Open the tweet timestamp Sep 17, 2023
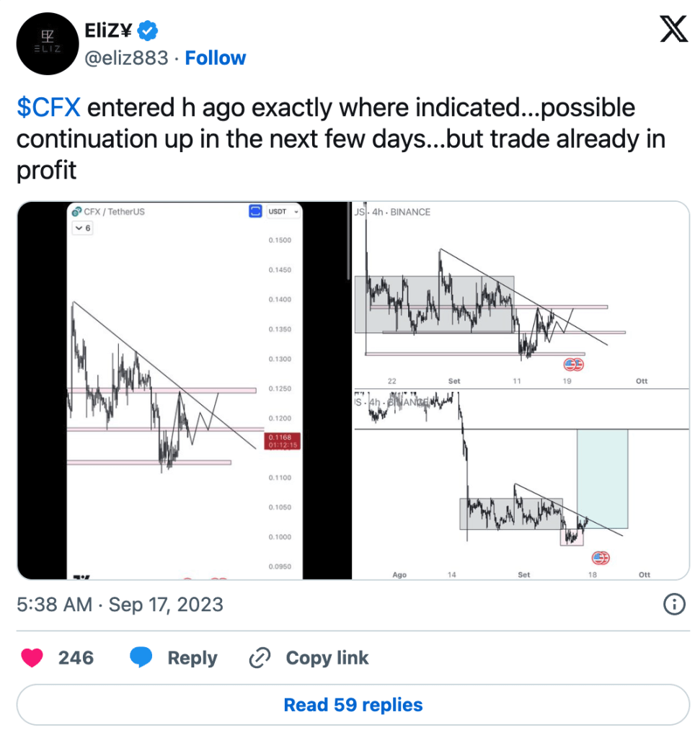 tap(120, 605)
